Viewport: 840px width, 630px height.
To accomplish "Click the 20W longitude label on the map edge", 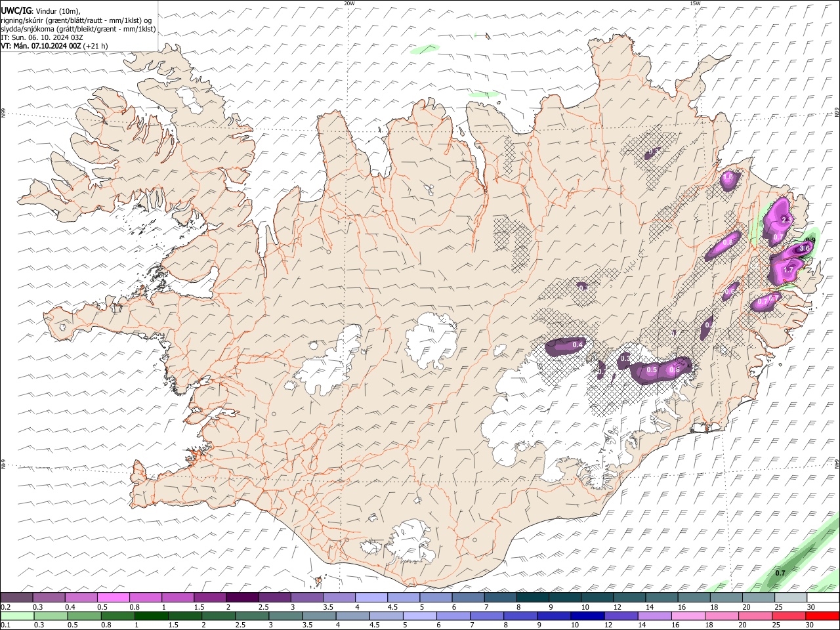I will point(349,3).
